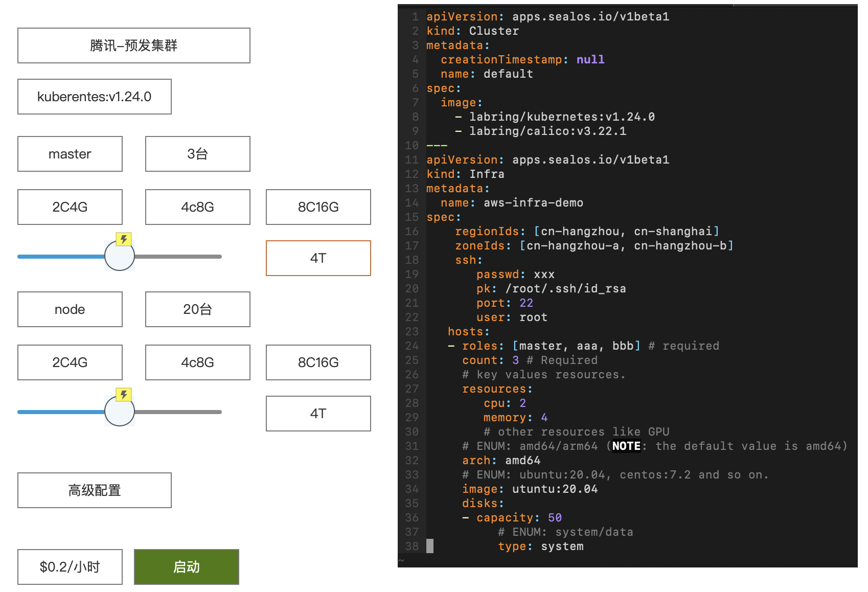
Task: Open the 高级配置 advanced settings
Action: 94,490
